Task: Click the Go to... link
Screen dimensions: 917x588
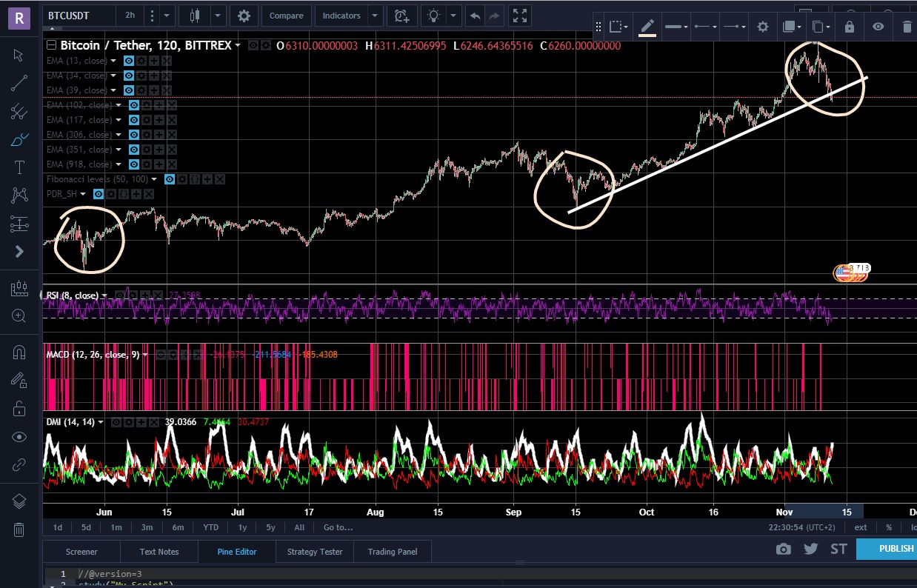Action: (338, 527)
